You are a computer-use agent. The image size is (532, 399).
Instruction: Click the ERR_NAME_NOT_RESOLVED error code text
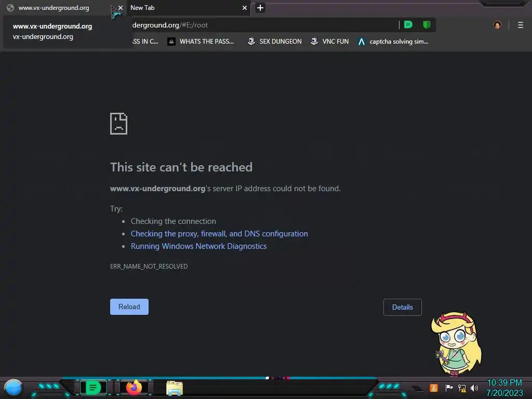(x=149, y=267)
